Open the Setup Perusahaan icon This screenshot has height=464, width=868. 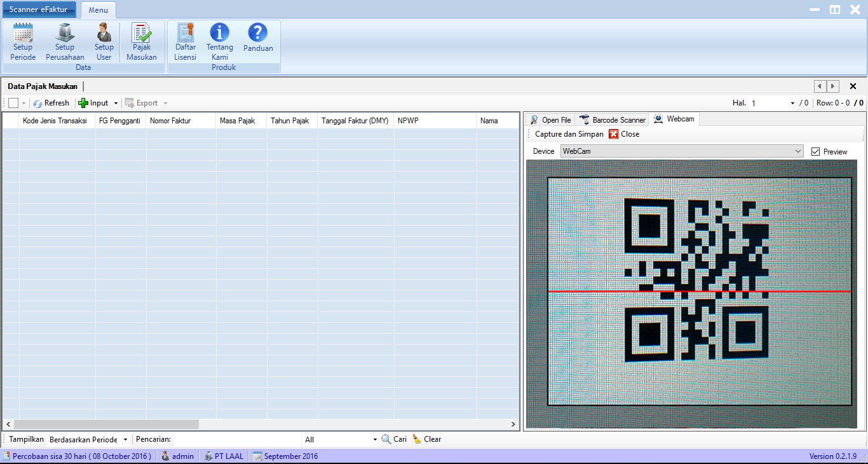point(65,41)
